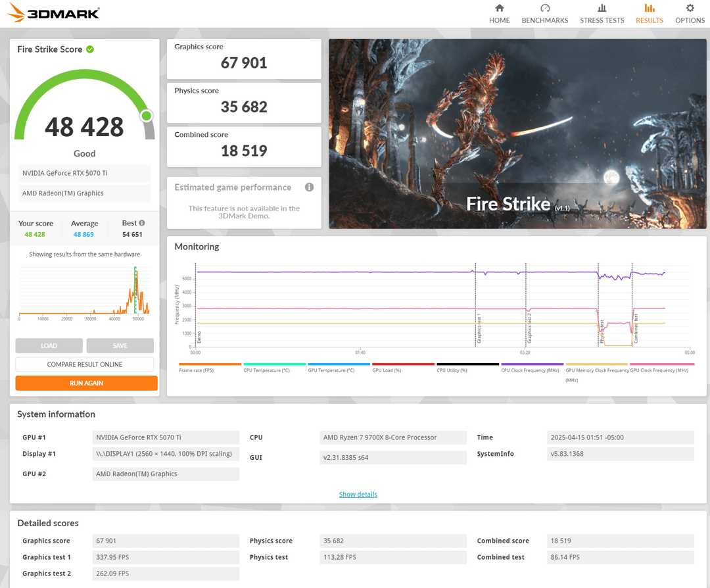The image size is (710, 588).
Task: Click the LOAD button
Action: pos(49,346)
